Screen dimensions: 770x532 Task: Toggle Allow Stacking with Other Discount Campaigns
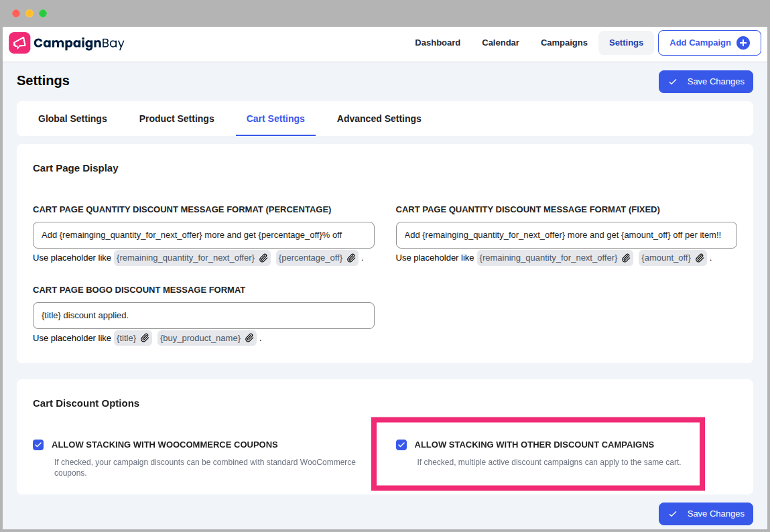(401, 445)
